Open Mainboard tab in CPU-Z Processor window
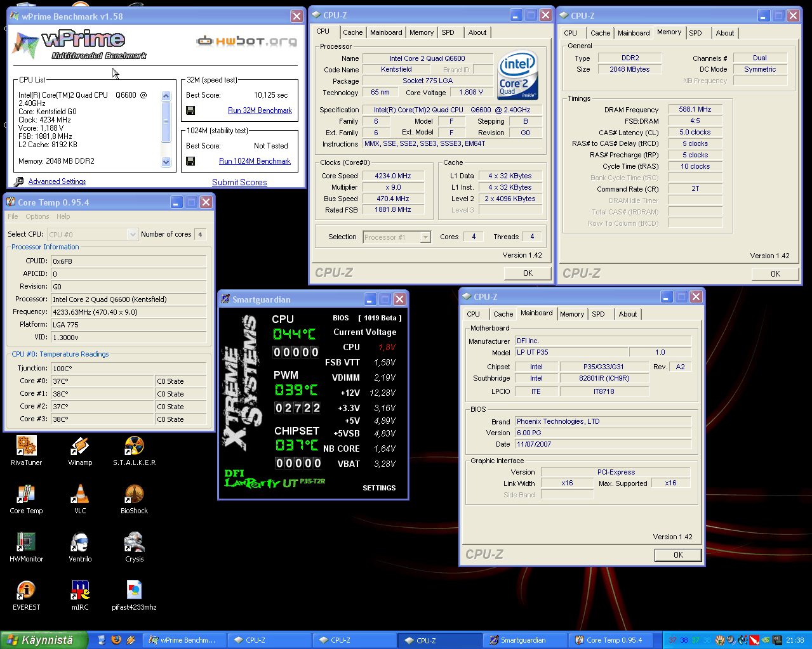812x649 pixels. pyautogui.click(x=386, y=32)
